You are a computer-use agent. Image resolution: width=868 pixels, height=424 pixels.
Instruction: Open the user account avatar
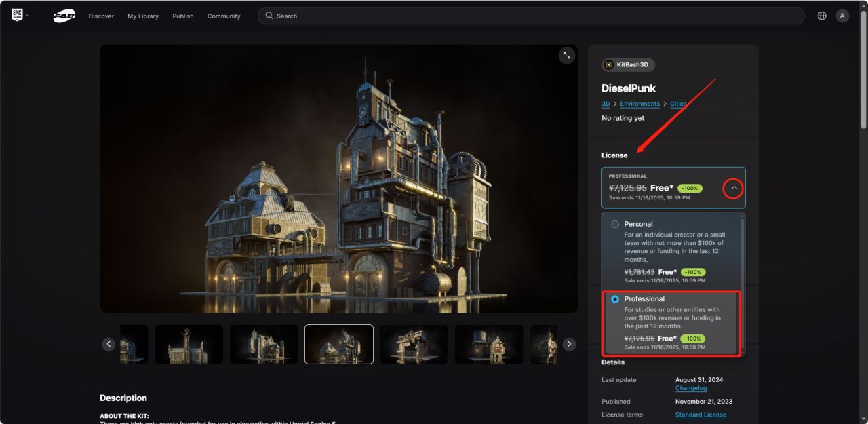coord(842,16)
